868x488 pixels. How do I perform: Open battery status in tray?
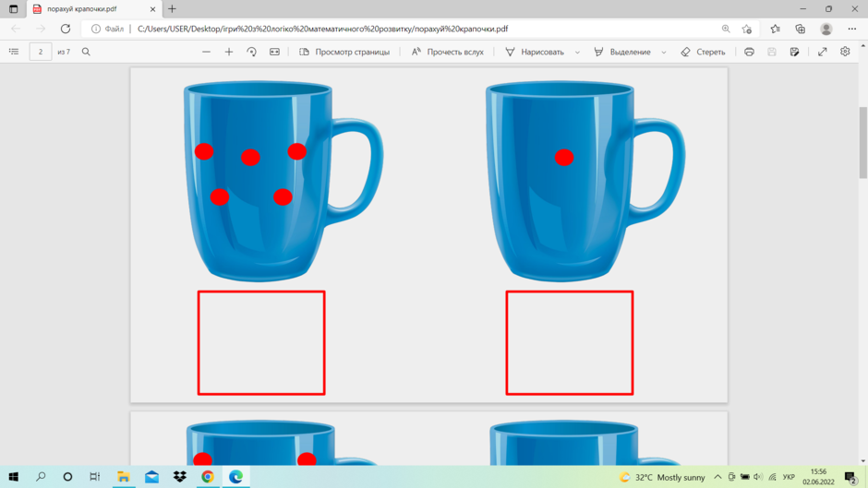pyautogui.click(x=745, y=477)
